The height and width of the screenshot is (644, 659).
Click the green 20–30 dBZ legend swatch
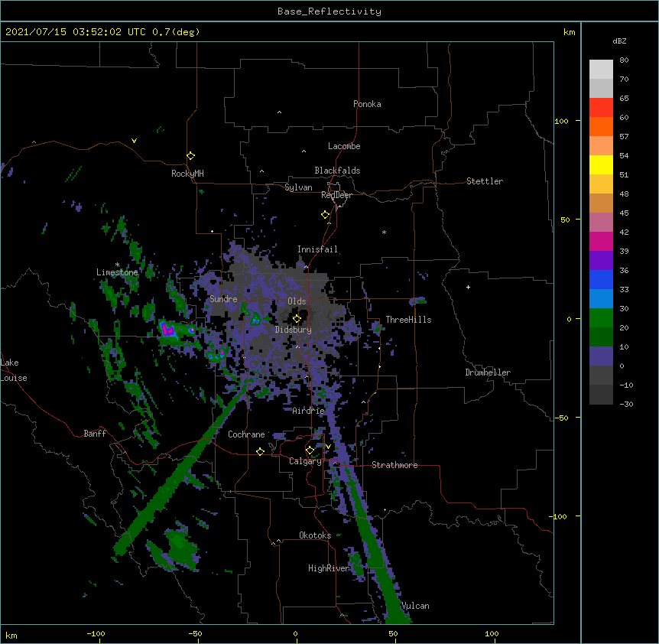tap(601, 318)
